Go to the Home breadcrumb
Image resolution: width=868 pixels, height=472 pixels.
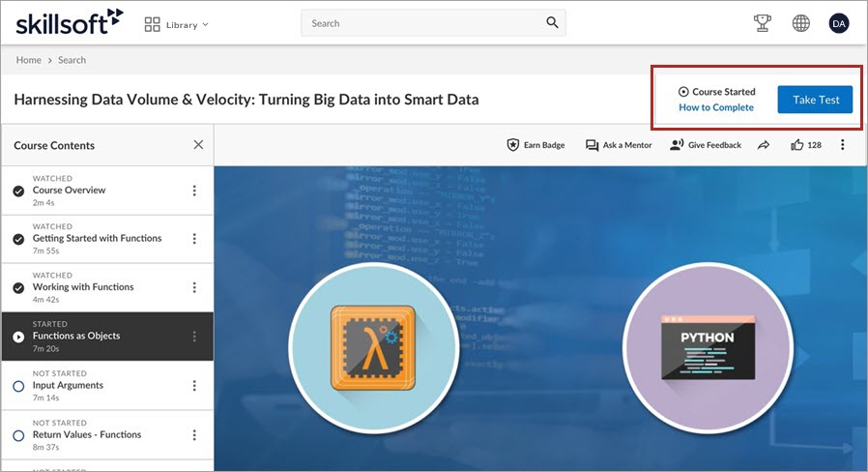click(28, 60)
